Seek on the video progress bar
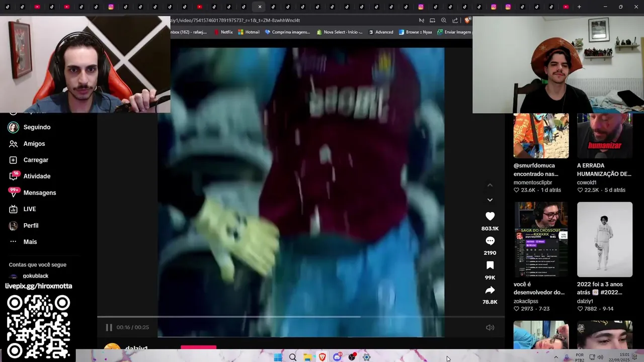The image size is (644, 362). tap(301, 317)
